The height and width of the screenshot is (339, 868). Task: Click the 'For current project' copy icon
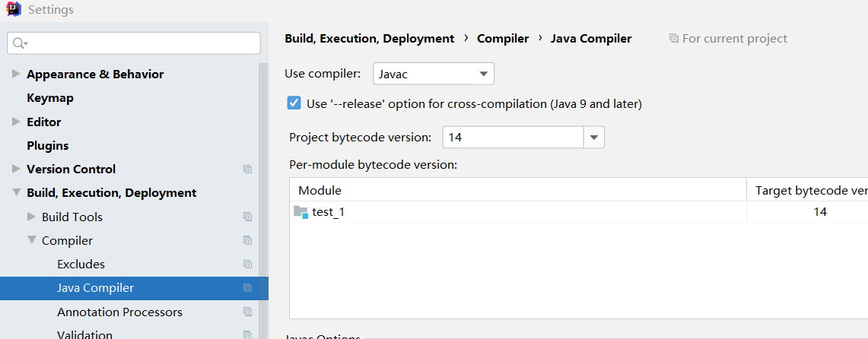click(x=673, y=39)
